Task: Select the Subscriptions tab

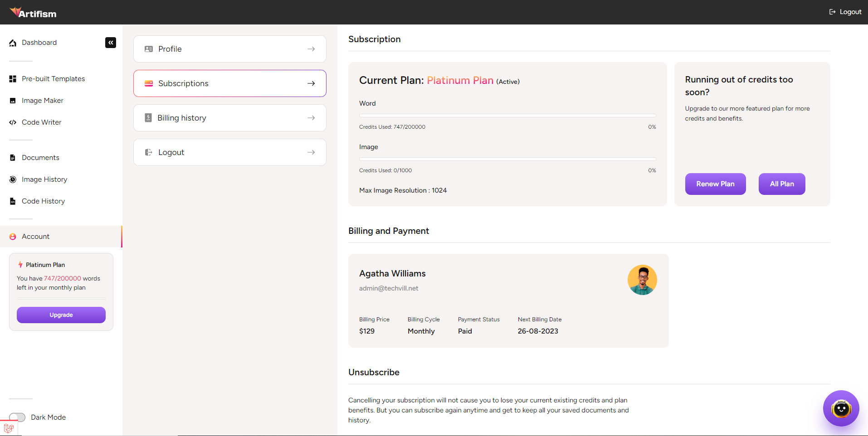Action: 229,83
